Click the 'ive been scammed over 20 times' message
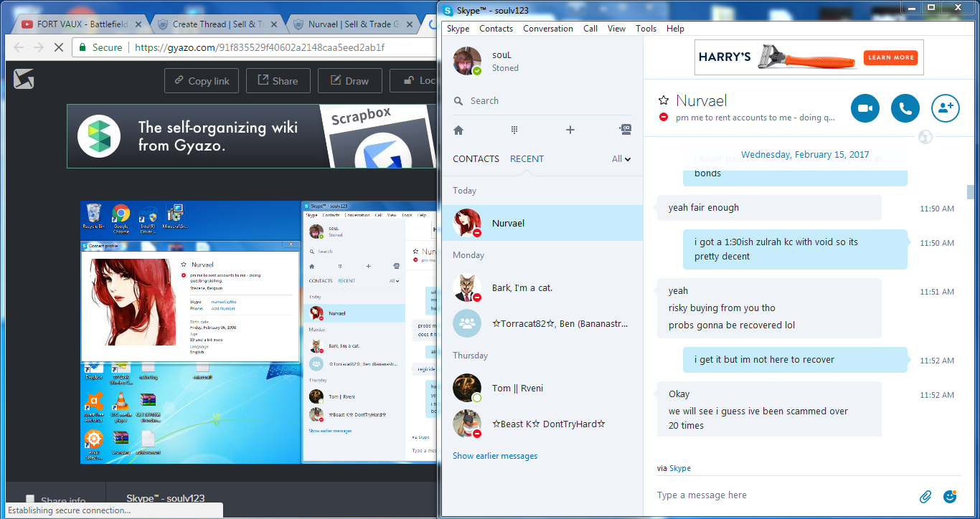The image size is (980, 519). tap(758, 419)
